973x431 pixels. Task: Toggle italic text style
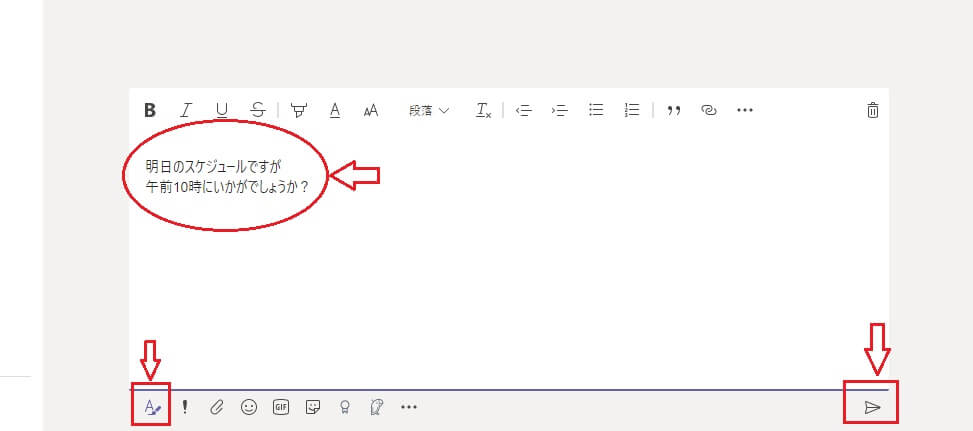(x=185, y=111)
